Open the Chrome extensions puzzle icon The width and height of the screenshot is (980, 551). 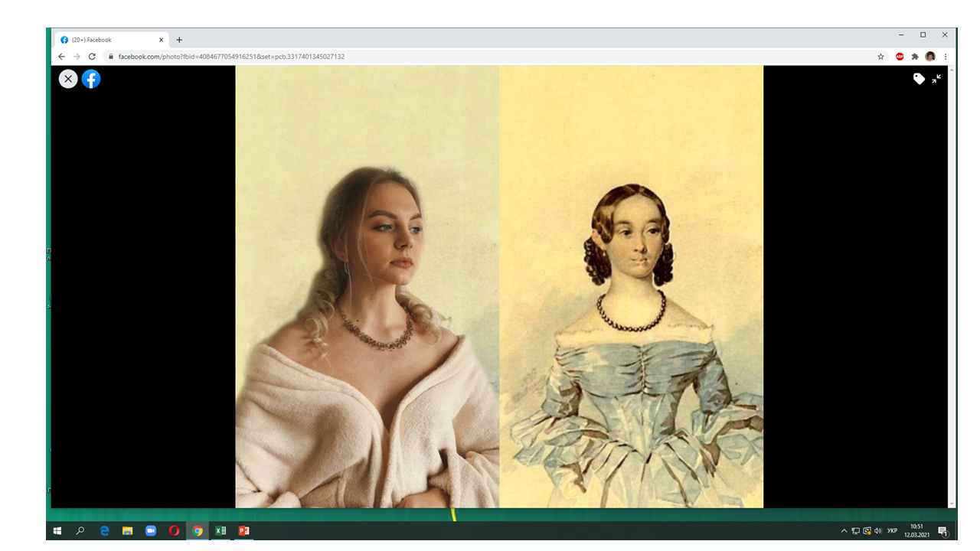click(915, 57)
